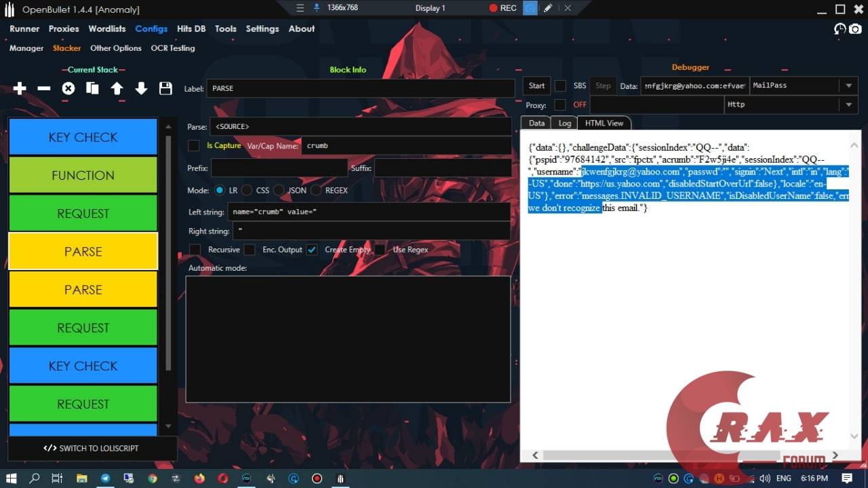Open Task View in the taskbar
Screen dimensions: 868x488
click(57, 478)
